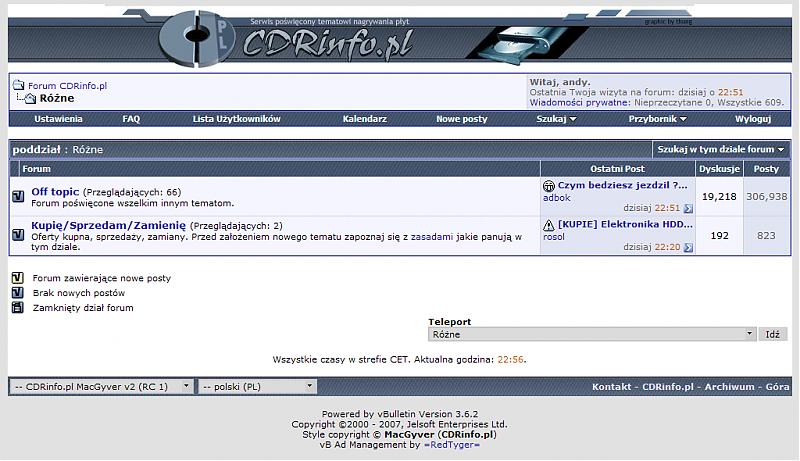Open the Teleport forum jump combo box
Viewport: 800px width, 461px height.
(x=592, y=335)
